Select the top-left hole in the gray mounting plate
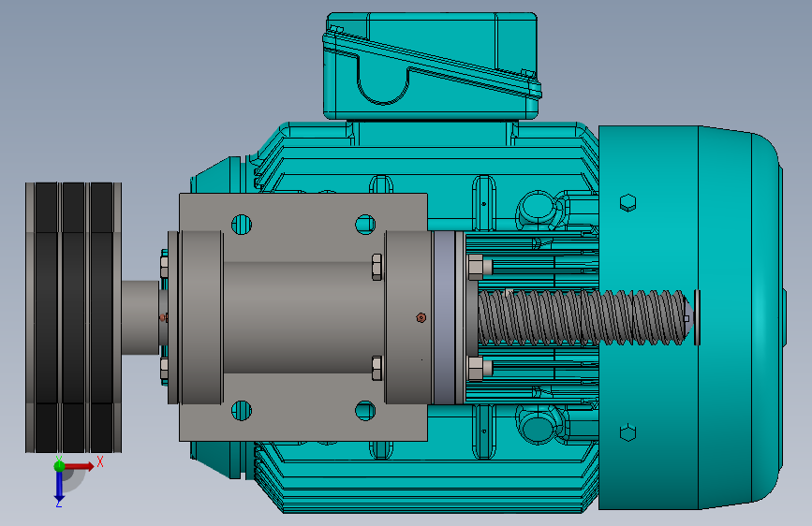812x526 pixels. coord(242,225)
